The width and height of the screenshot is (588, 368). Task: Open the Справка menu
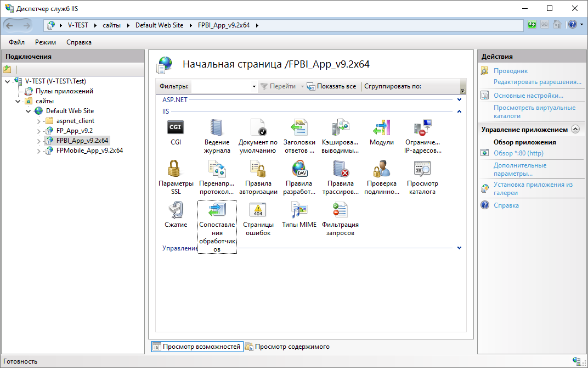tap(79, 42)
